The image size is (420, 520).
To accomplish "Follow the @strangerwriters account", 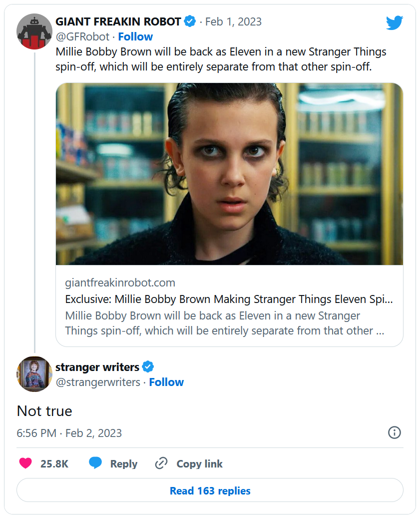I will click(166, 382).
